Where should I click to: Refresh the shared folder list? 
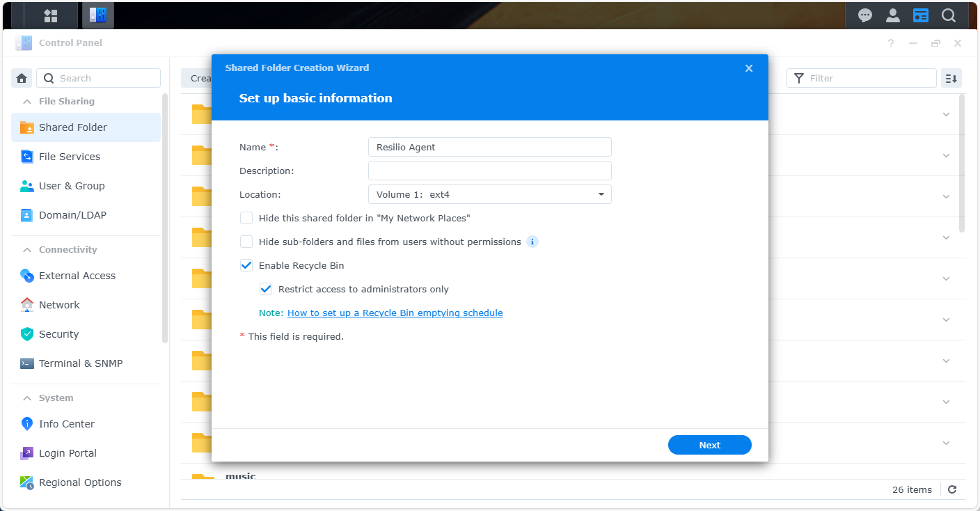pos(952,489)
